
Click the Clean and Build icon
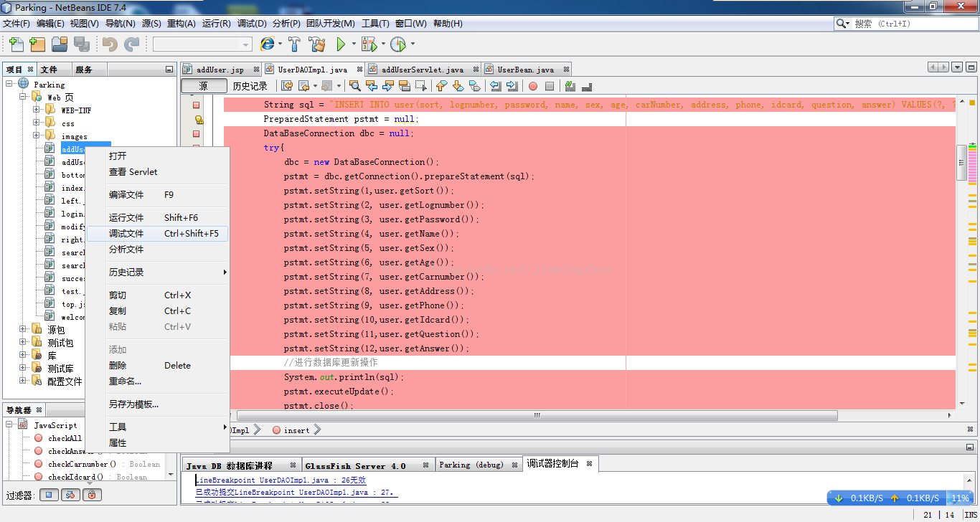point(317,44)
